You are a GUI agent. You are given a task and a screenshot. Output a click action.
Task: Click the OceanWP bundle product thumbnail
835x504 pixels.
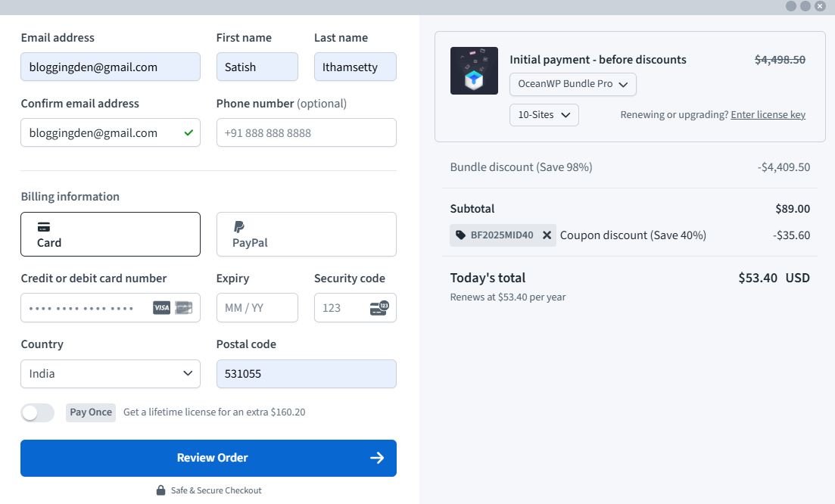pyautogui.click(x=474, y=71)
